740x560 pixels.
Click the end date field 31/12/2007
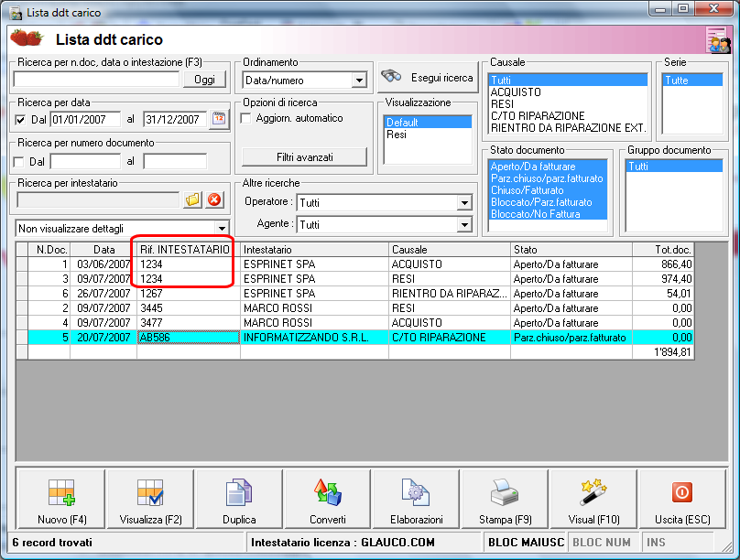point(175,119)
